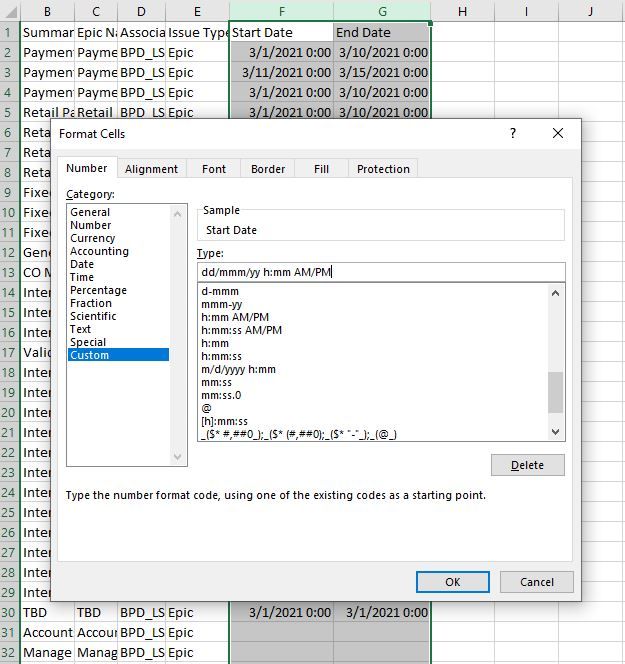Choose the mm:ss.0 format code
Image resolution: width=625 pixels, height=664 pixels.
click(373, 396)
